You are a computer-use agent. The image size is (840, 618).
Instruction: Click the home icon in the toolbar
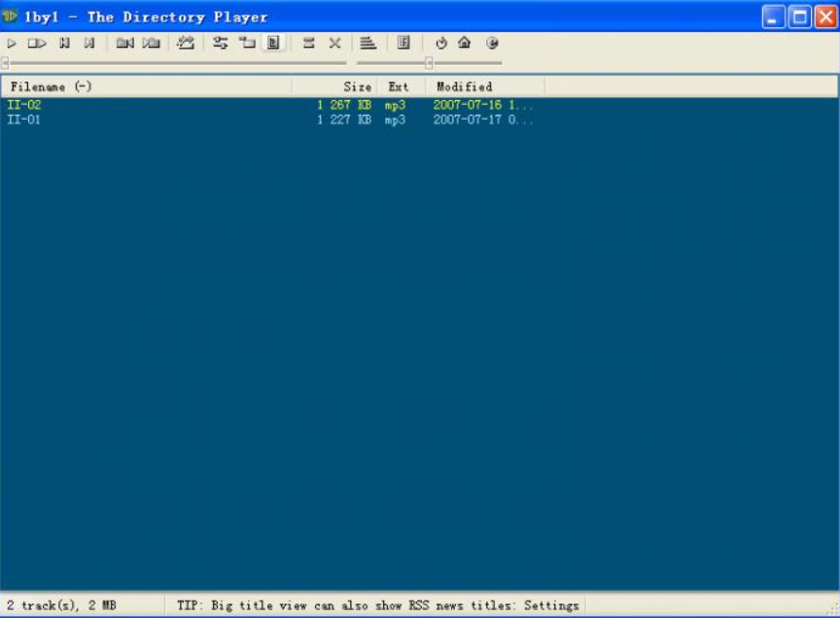[x=465, y=43]
